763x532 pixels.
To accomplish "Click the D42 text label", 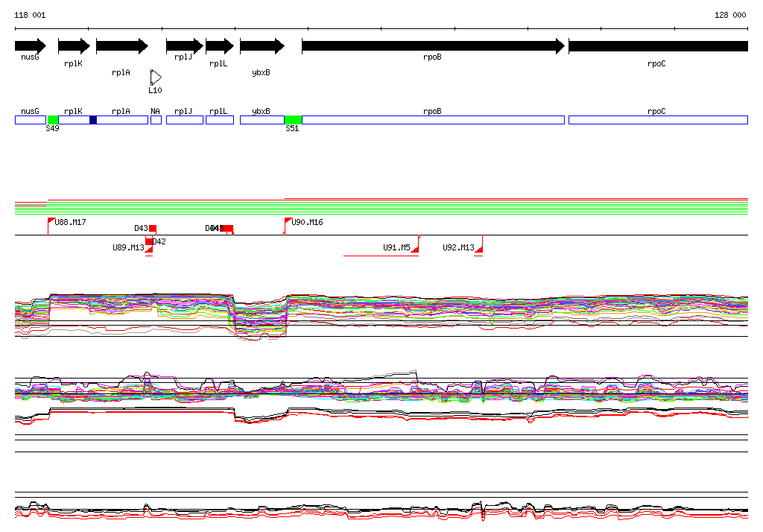I will pyautogui.click(x=159, y=241).
